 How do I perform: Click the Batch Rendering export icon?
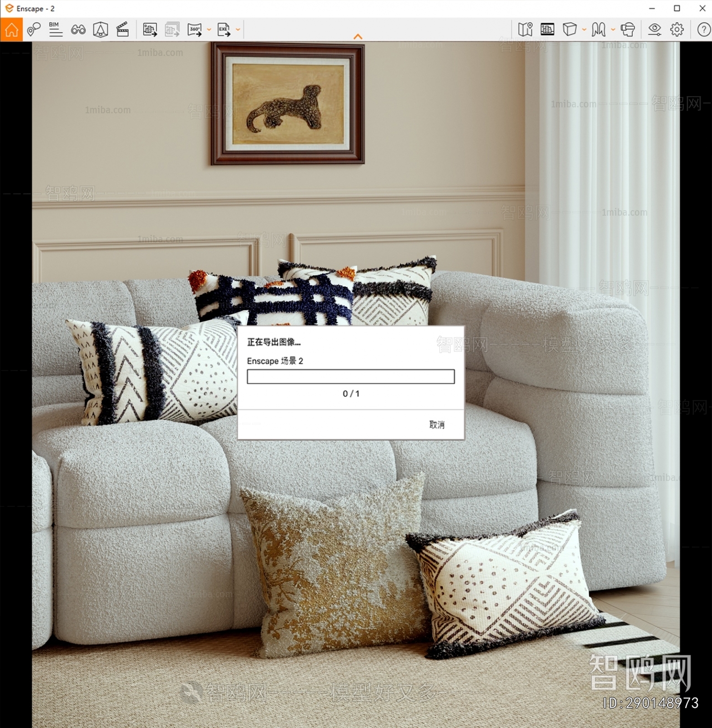point(172,30)
